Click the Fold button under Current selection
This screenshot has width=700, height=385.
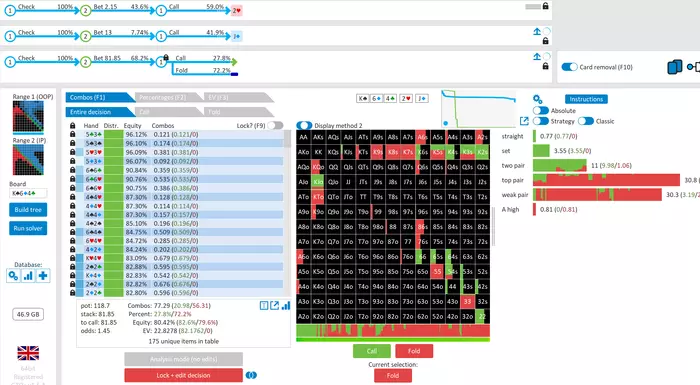pos(393,376)
